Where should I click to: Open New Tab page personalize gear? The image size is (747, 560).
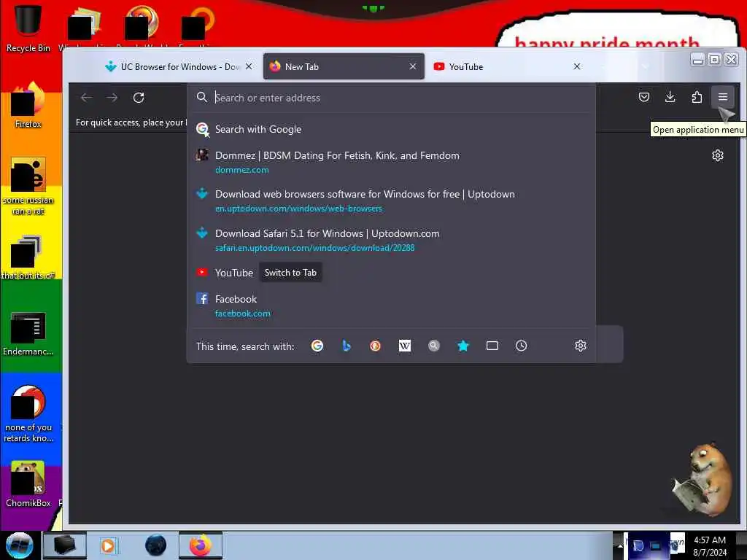(x=718, y=155)
